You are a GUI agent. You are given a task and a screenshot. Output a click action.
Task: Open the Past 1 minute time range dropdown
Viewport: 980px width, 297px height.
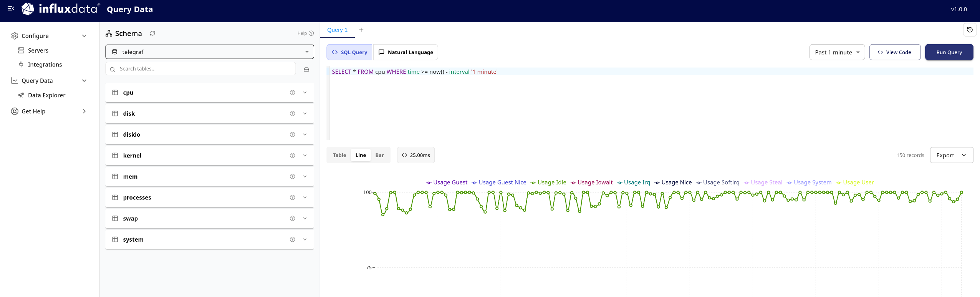837,52
